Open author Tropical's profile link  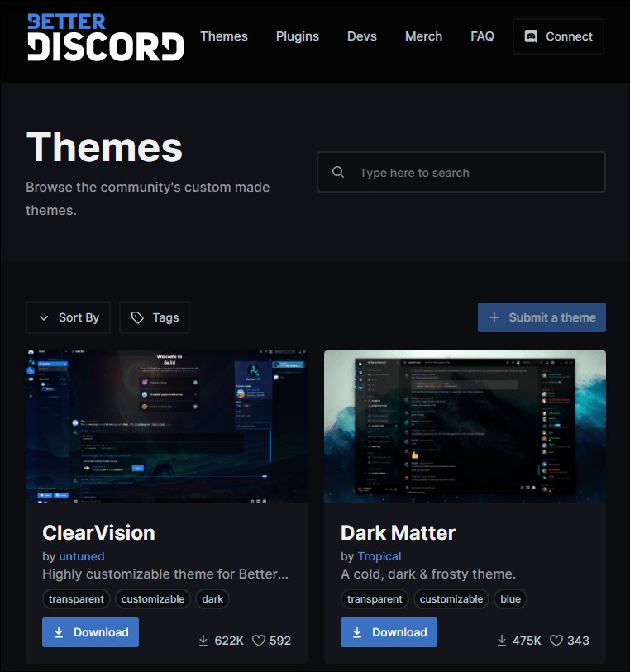click(379, 556)
